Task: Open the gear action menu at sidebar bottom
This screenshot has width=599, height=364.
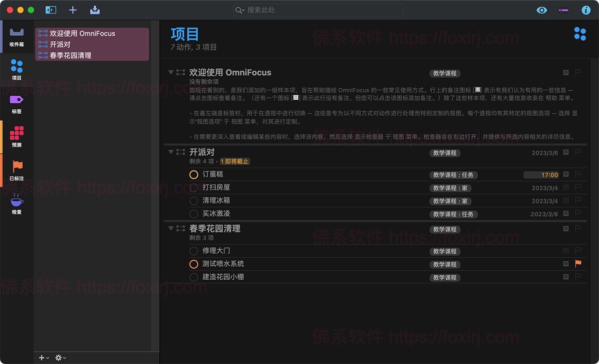Action: click(59, 358)
